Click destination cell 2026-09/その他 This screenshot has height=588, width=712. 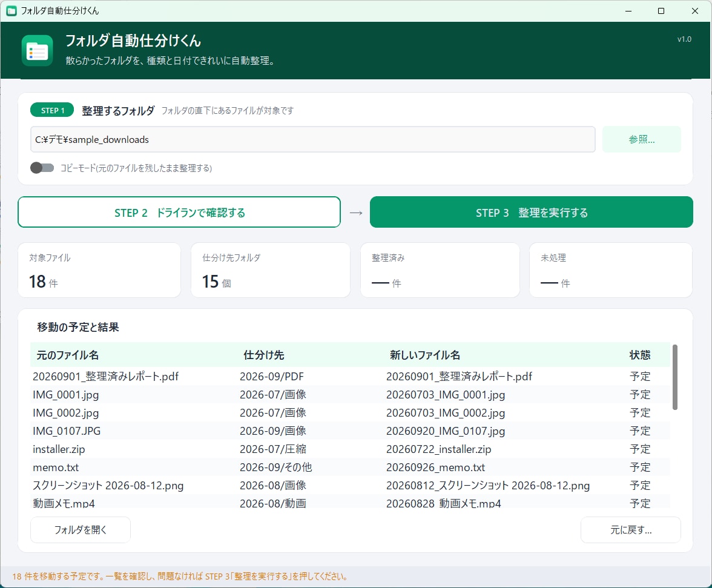(x=275, y=467)
